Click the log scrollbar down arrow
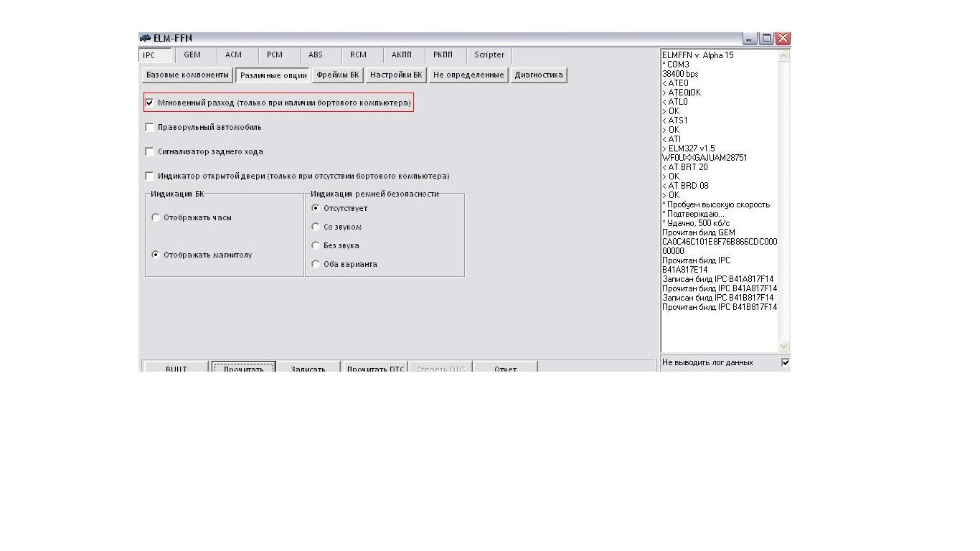Screen dimensions: 980x551 click(783, 346)
